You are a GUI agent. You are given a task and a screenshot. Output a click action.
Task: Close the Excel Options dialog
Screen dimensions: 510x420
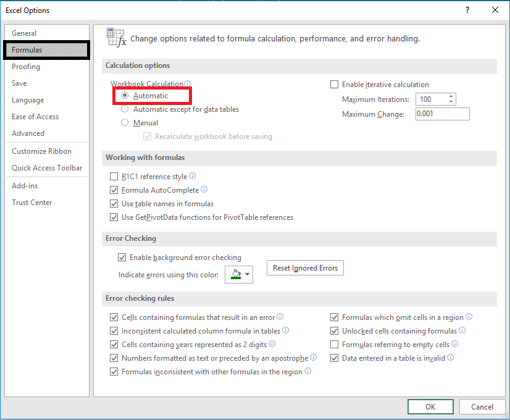pos(495,10)
